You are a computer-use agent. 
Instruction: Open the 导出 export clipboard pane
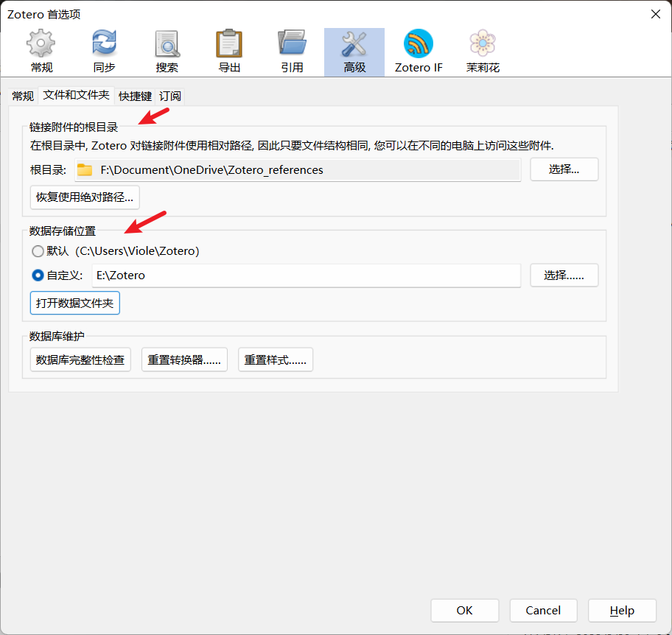229,52
